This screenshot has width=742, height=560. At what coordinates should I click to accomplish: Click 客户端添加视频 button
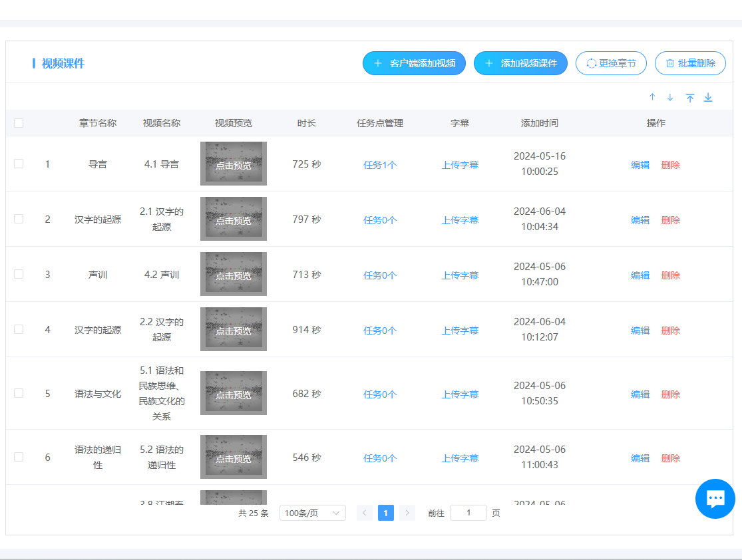pyautogui.click(x=414, y=63)
